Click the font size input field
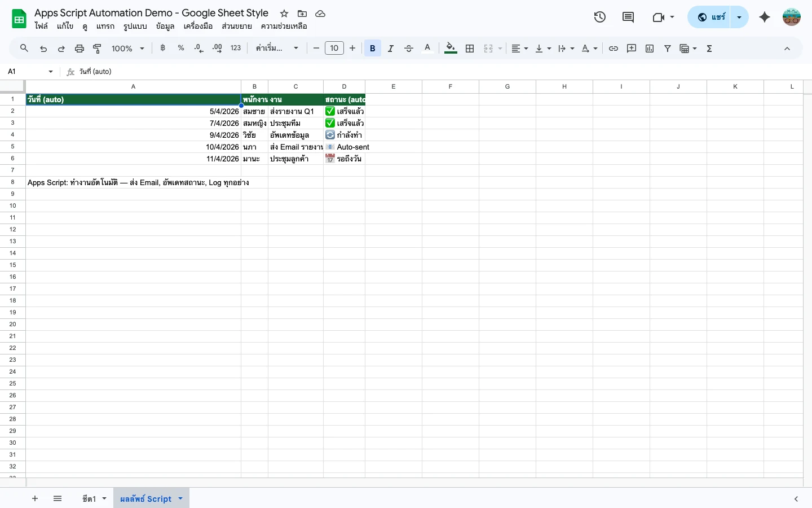 click(334, 49)
